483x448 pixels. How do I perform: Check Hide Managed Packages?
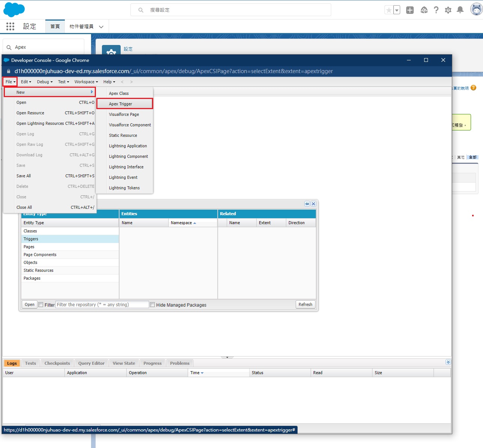(153, 305)
